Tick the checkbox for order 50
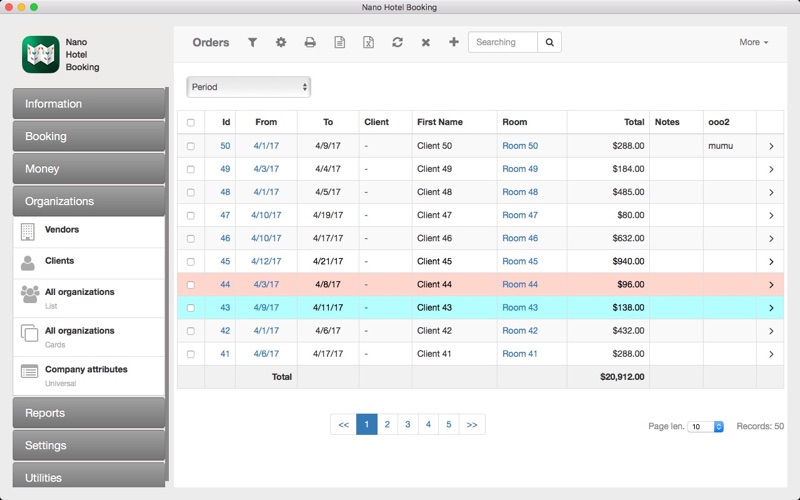800x500 pixels. (191, 146)
